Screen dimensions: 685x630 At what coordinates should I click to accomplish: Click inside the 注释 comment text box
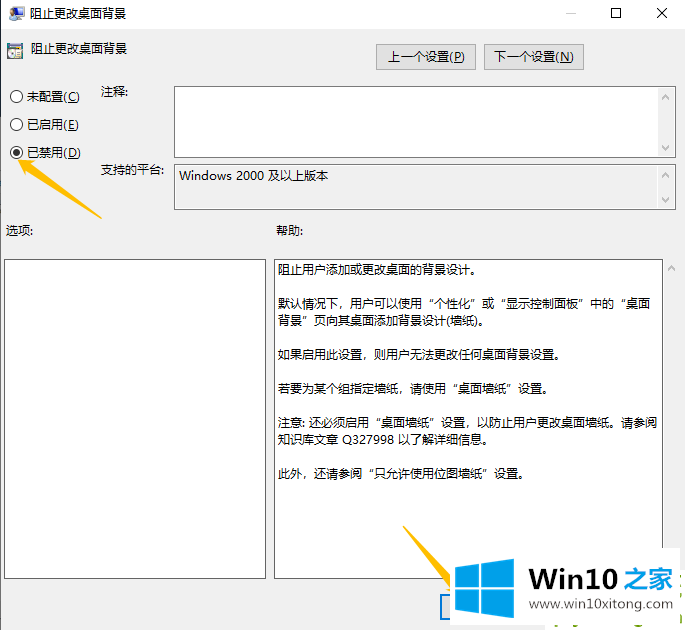[x=415, y=121]
